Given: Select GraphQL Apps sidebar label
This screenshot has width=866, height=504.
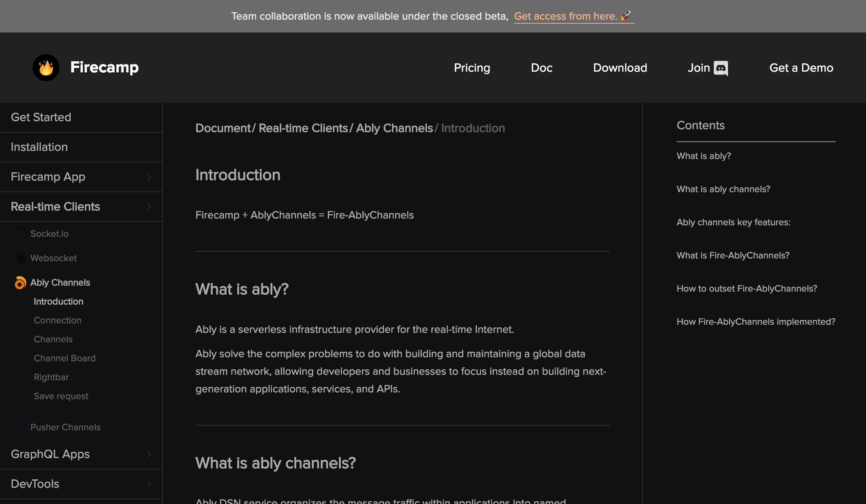Looking at the screenshot, I should click(x=50, y=454).
